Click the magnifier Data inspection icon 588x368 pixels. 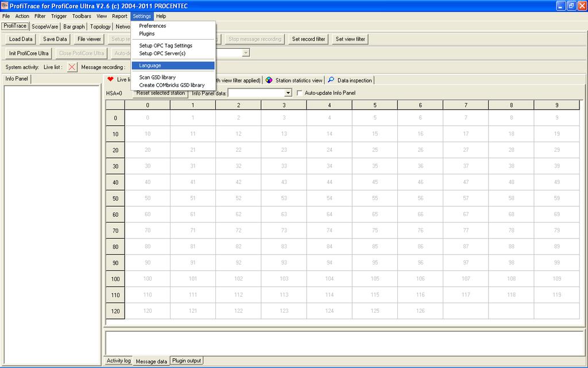[x=331, y=80]
